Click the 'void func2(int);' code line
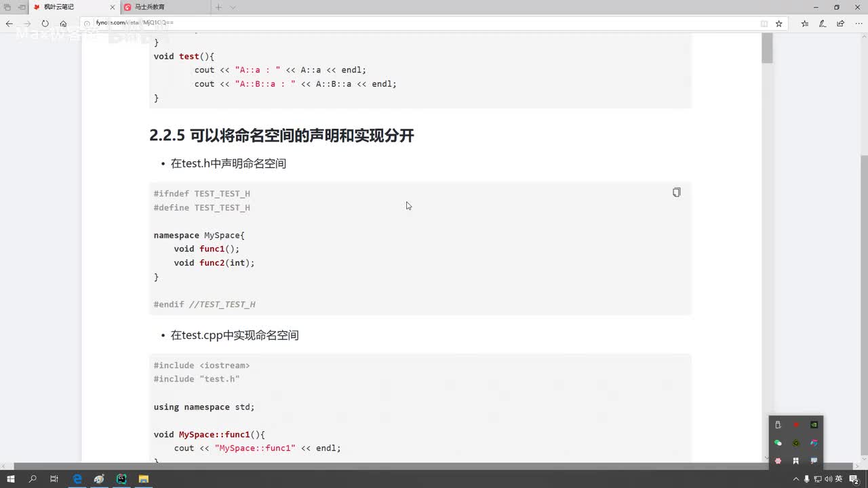 coord(214,263)
